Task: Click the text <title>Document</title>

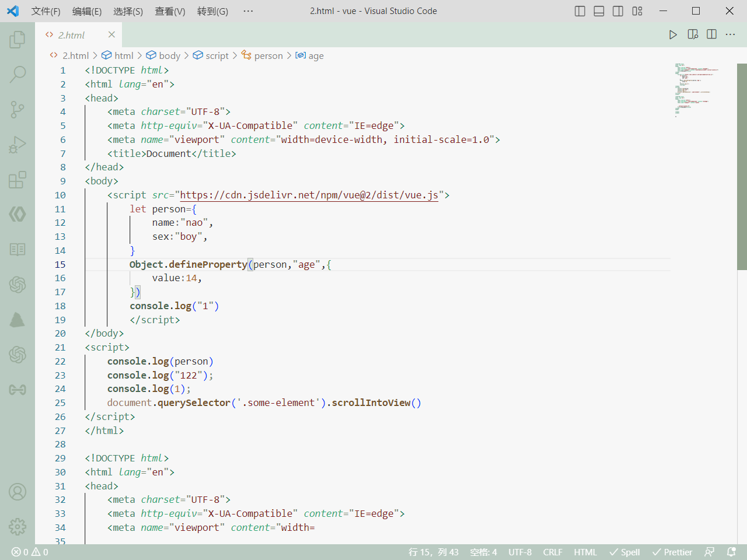Action: coord(172,153)
